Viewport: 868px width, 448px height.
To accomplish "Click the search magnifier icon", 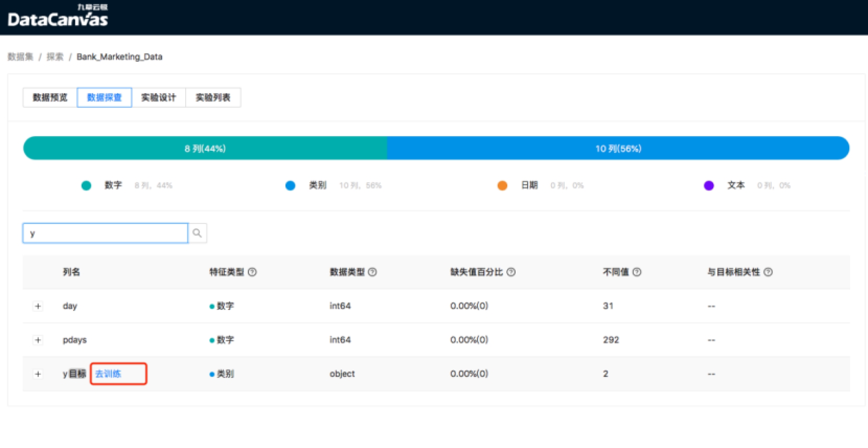I will point(197,233).
